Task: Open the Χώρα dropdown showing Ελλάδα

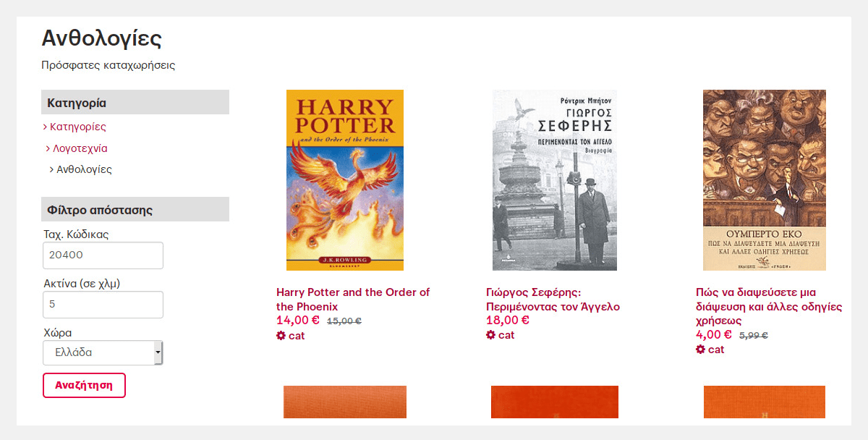Action: click(x=103, y=353)
